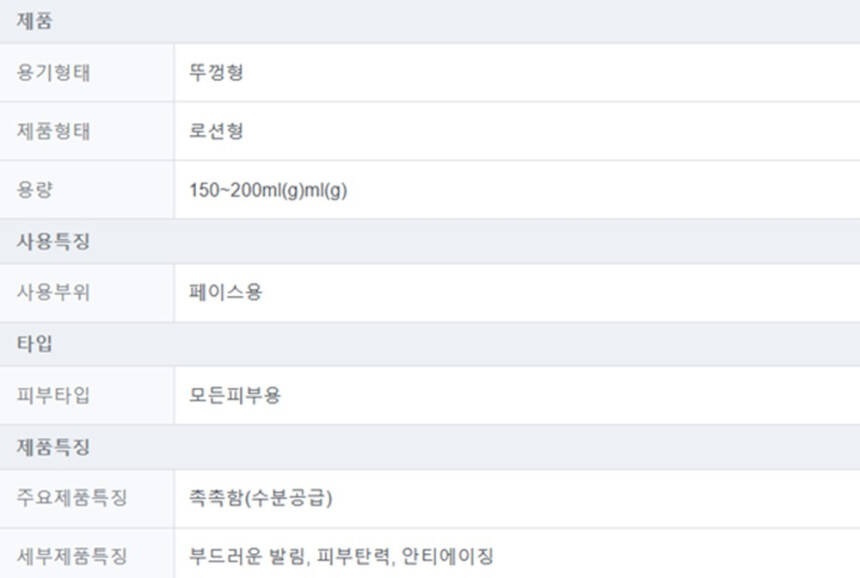Viewport: 860px width, 578px height.
Task: Select the 사용부위 label
Action: tap(53, 293)
